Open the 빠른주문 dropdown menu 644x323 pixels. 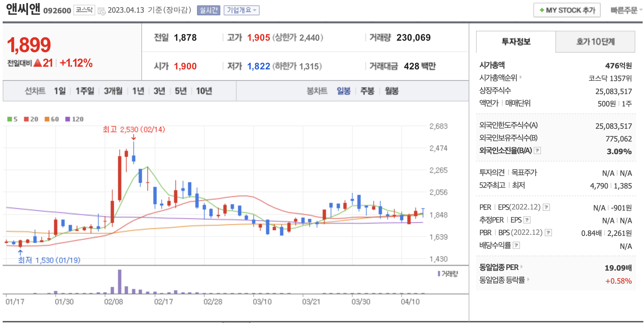tap(626, 10)
